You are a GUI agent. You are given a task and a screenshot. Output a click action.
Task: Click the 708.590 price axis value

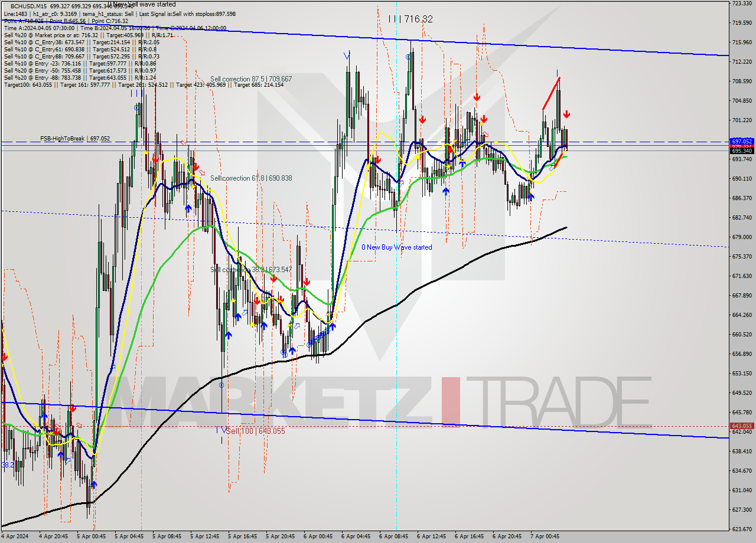(x=742, y=81)
